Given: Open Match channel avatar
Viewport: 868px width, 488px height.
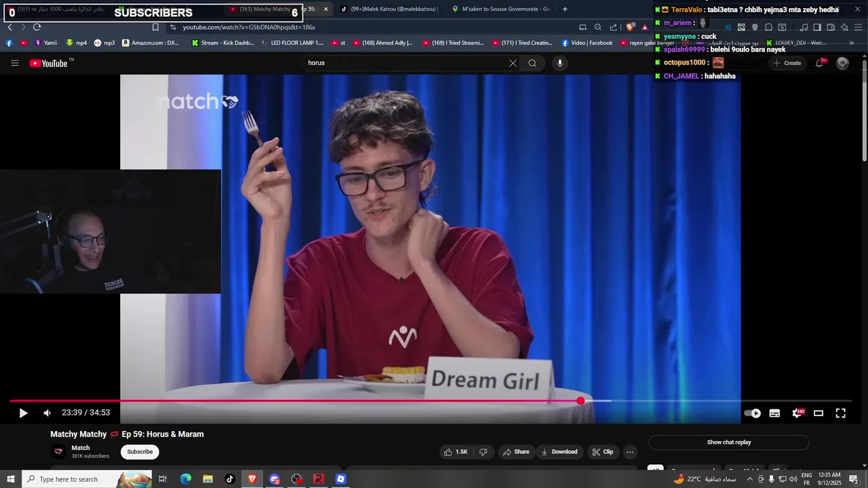Looking at the screenshot, I should [x=59, y=451].
